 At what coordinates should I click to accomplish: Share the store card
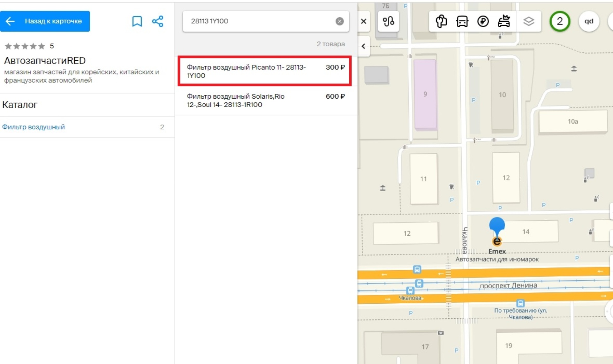158,21
